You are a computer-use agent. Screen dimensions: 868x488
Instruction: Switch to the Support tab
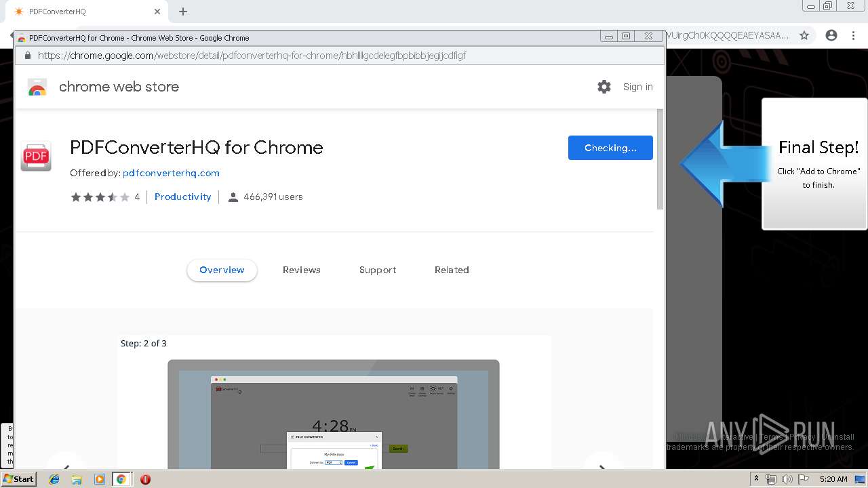378,270
